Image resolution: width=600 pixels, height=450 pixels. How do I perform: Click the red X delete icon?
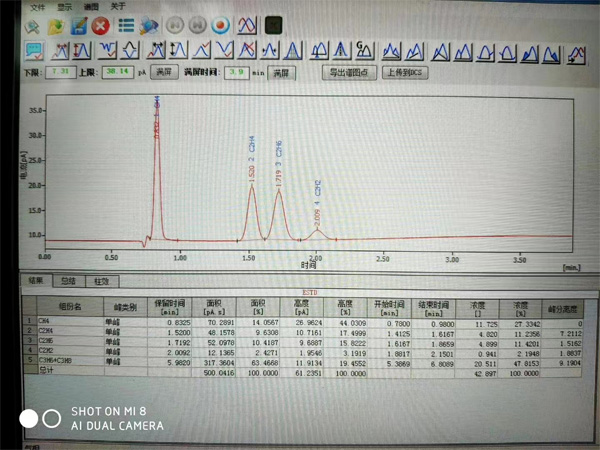[100, 24]
